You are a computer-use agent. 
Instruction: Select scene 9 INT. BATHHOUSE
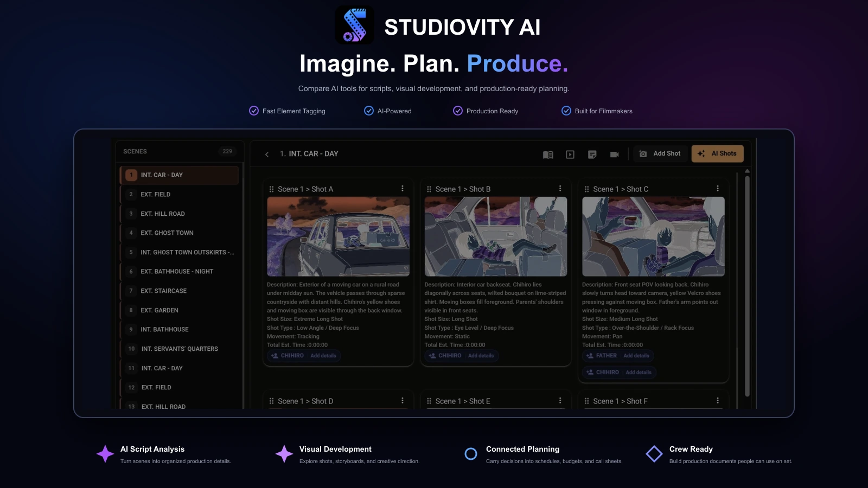click(179, 329)
